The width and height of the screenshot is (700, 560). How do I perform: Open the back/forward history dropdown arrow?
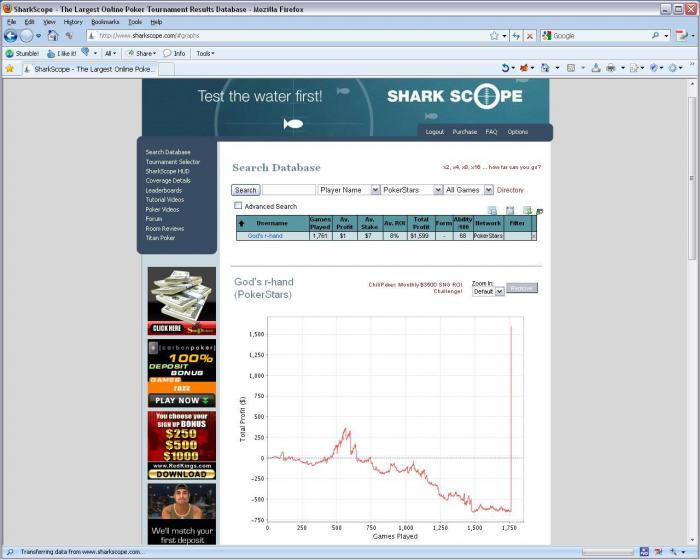(39, 36)
